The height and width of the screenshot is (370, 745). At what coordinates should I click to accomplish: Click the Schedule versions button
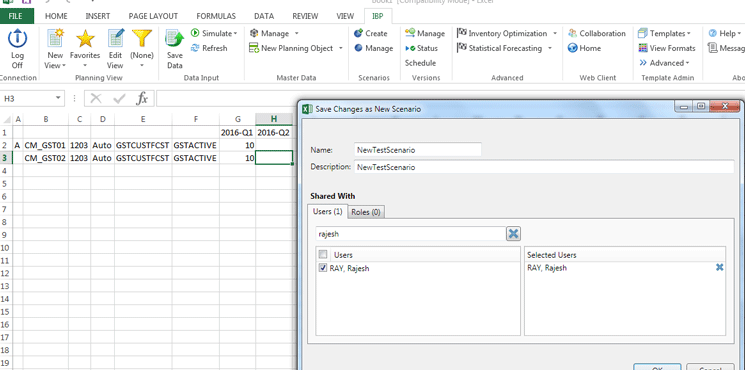420,63
